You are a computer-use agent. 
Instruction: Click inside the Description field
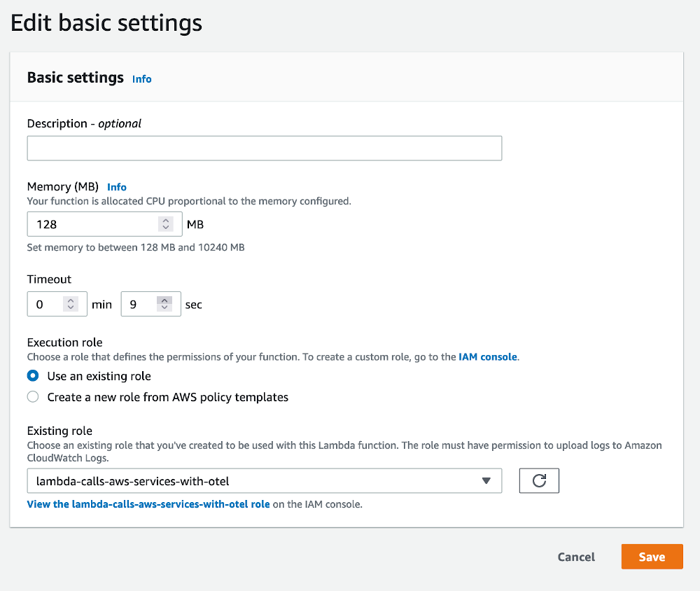264,148
